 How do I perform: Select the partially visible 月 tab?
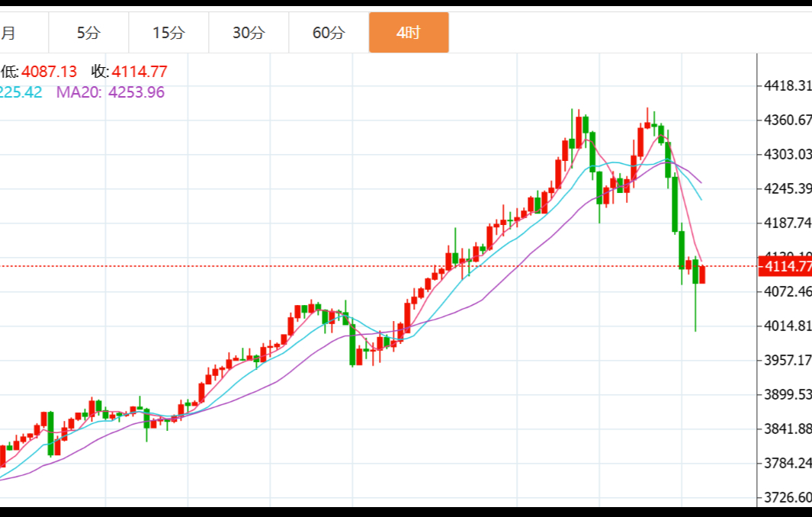(x=9, y=33)
